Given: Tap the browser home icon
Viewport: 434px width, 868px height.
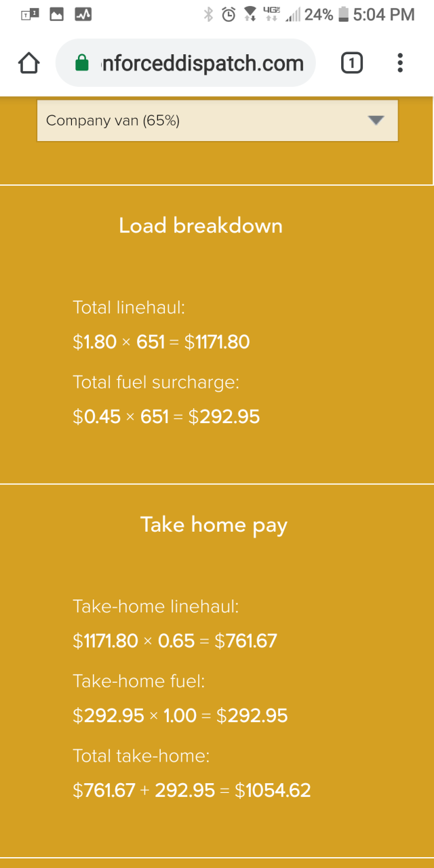Looking at the screenshot, I should tap(28, 64).
